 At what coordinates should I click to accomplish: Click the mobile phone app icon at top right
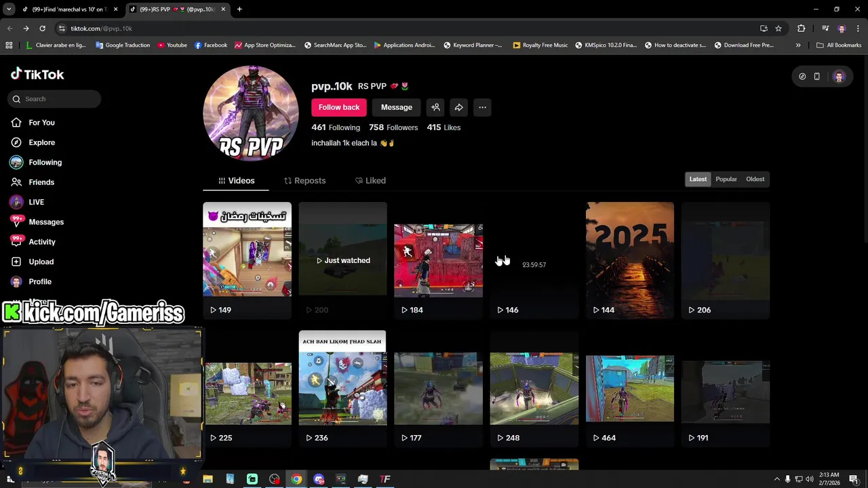(817, 77)
